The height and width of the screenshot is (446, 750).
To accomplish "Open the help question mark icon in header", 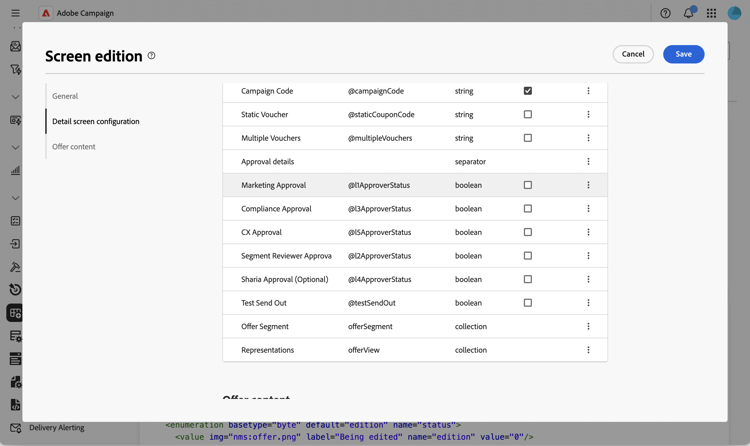I will pos(665,13).
